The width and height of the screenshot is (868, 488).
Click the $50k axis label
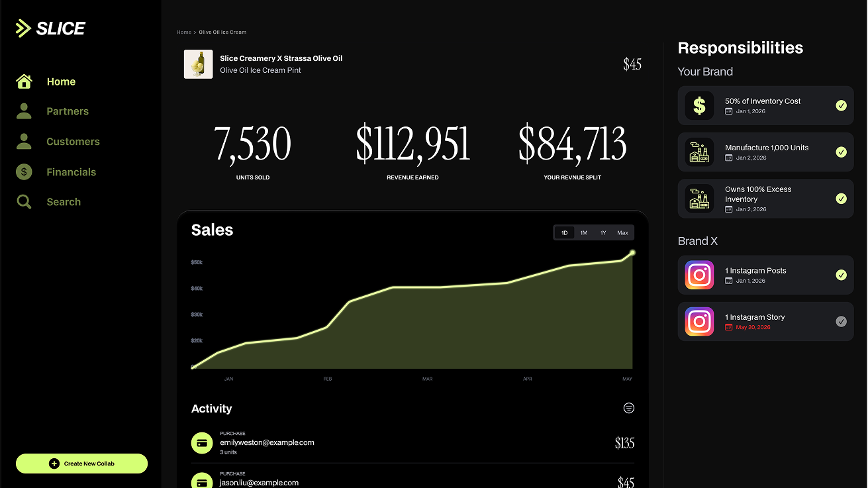[x=197, y=262]
